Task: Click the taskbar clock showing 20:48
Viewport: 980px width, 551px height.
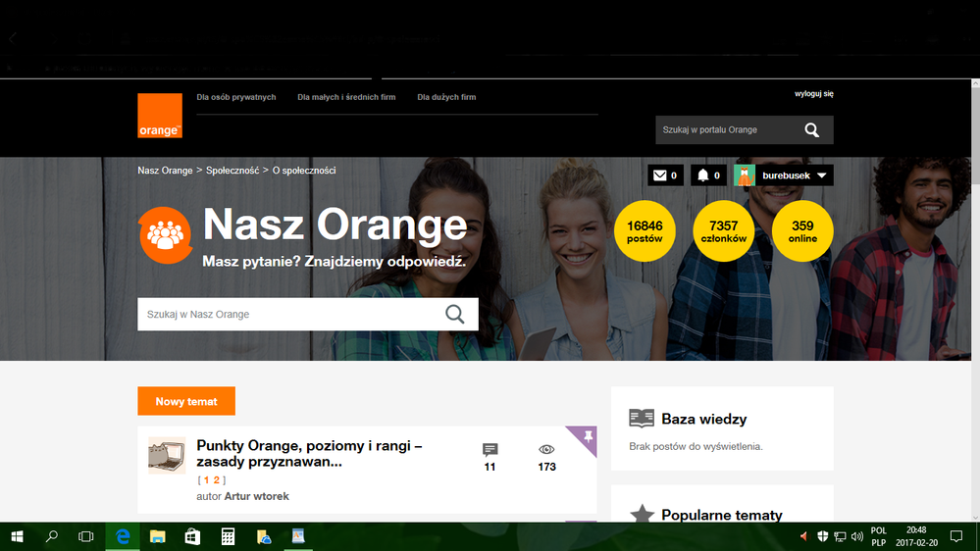Action: click(916, 536)
